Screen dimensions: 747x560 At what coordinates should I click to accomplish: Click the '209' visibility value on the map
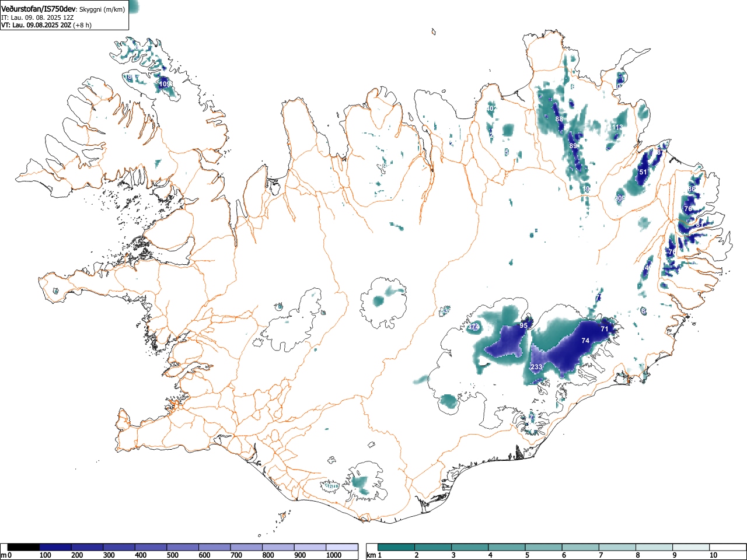click(x=620, y=199)
